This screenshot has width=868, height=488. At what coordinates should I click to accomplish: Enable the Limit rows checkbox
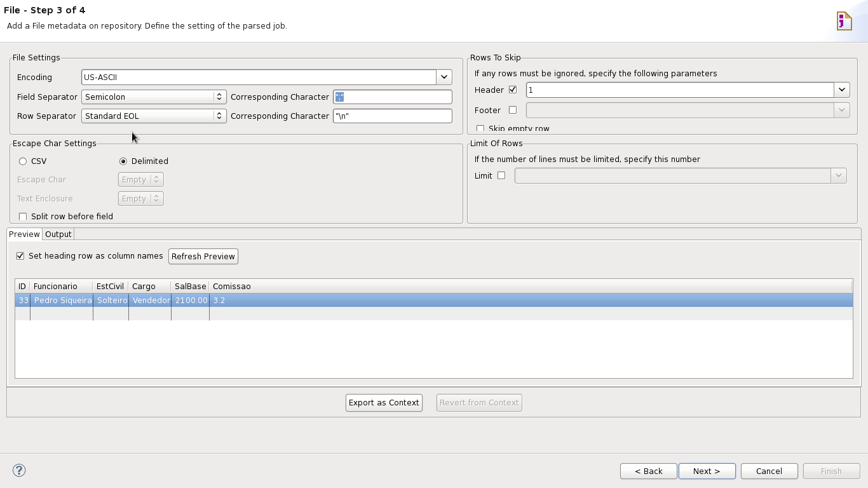click(501, 175)
